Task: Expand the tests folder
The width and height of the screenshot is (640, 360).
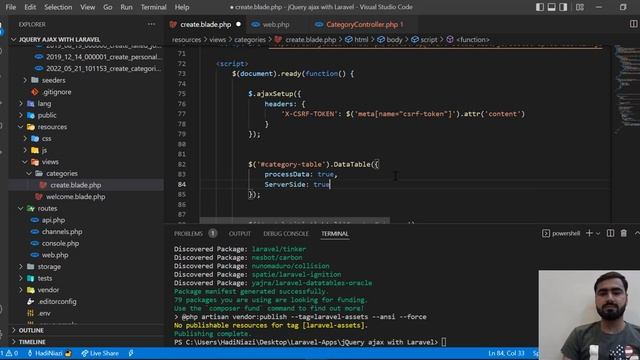Action: point(44,278)
